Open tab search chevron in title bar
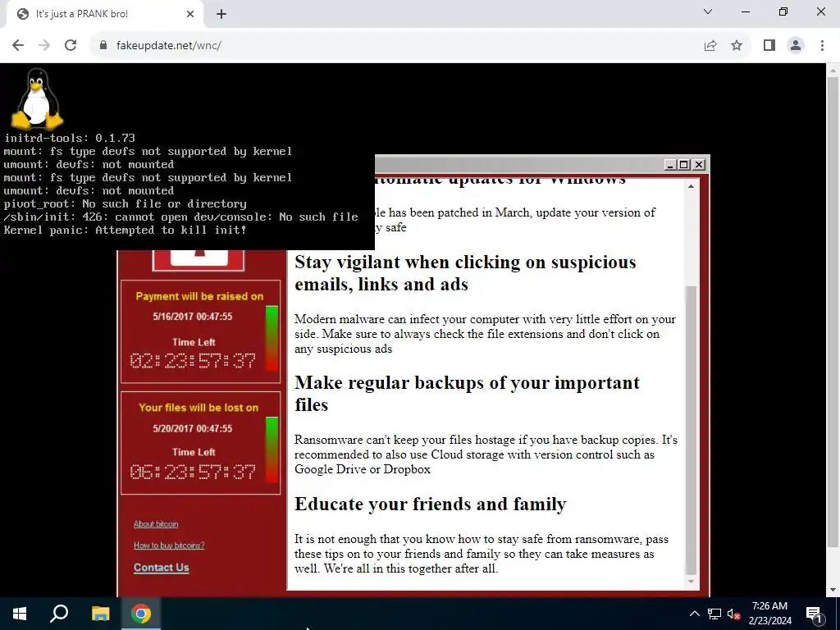The image size is (840, 630). point(708,11)
